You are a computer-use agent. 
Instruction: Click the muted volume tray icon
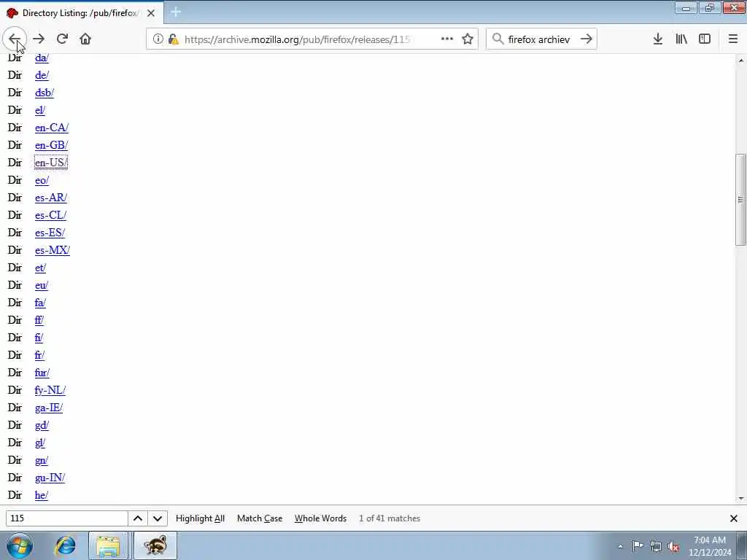click(673, 546)
